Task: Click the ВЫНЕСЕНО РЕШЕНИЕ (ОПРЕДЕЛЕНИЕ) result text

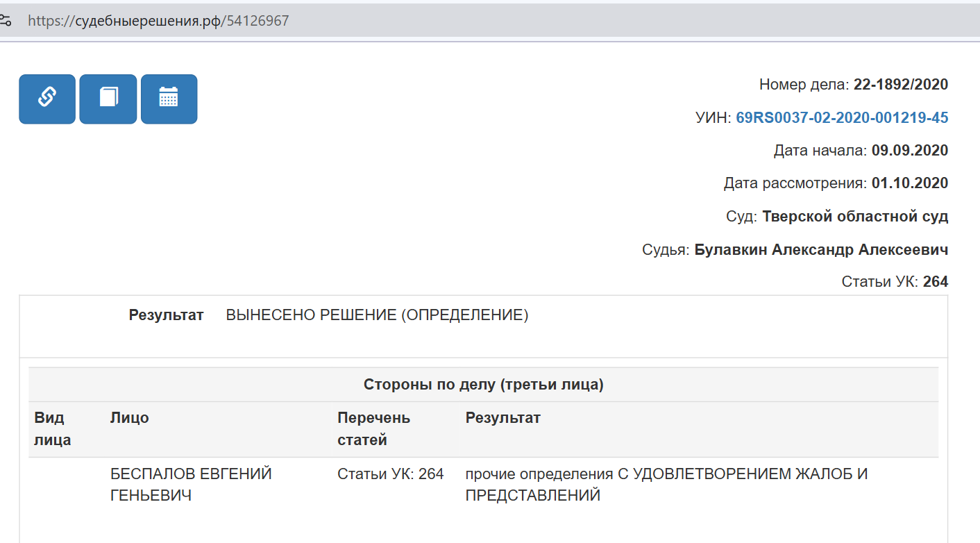Action: pyautogui.click(x=377, y=315)
